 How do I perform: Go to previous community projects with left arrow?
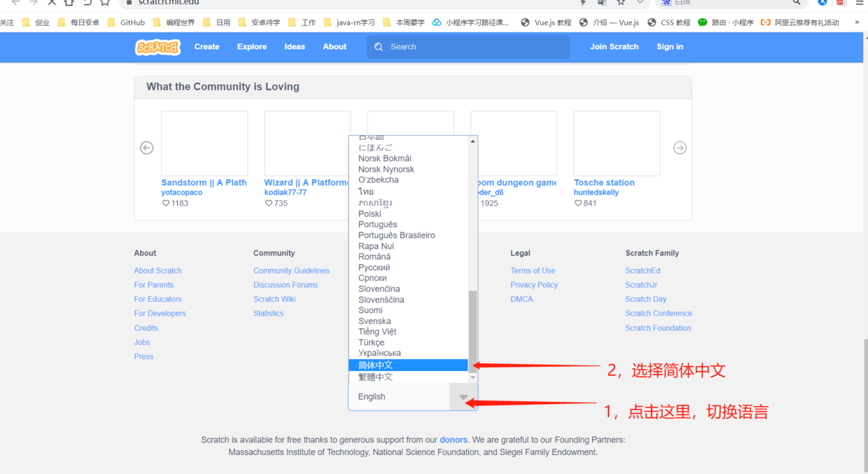pyautogui.click(x=146, y=148)
